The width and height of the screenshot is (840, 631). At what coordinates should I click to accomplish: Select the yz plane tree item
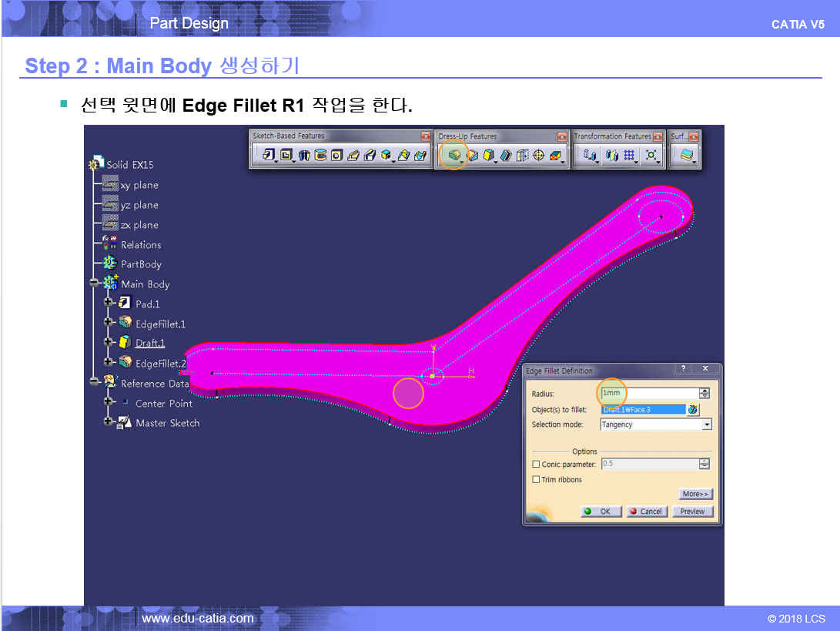[x=131, y=205]
